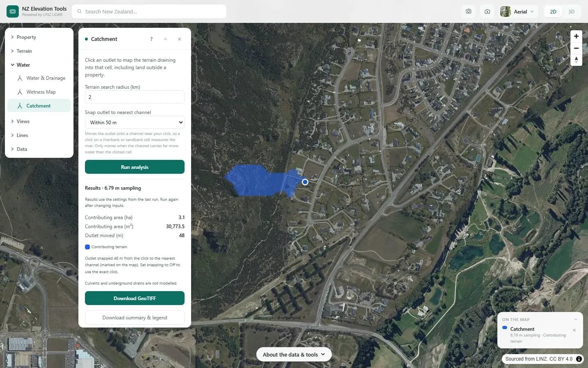Collapse the On The Map legend chevron
The width and height of the screenshot is (588, 368).
[576, 319]
